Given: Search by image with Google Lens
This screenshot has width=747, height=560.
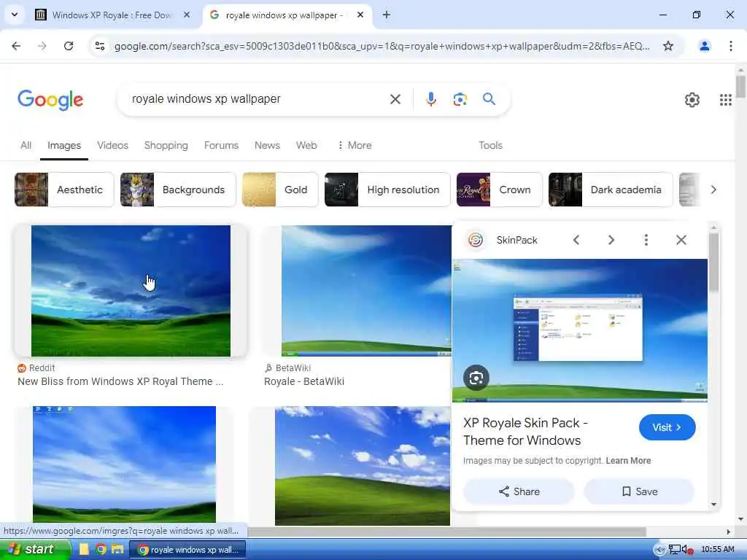Looking at the screenshot, I should (460, 99).
